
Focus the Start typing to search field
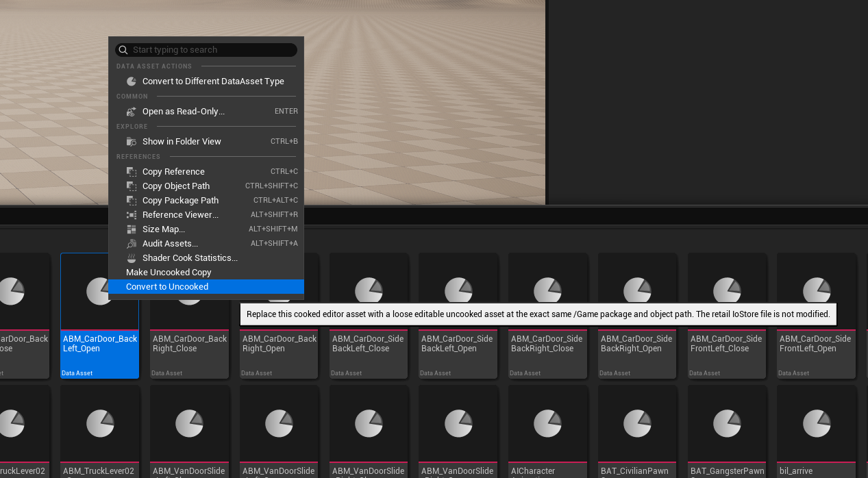pyautogui.click(x=206, y=50)
